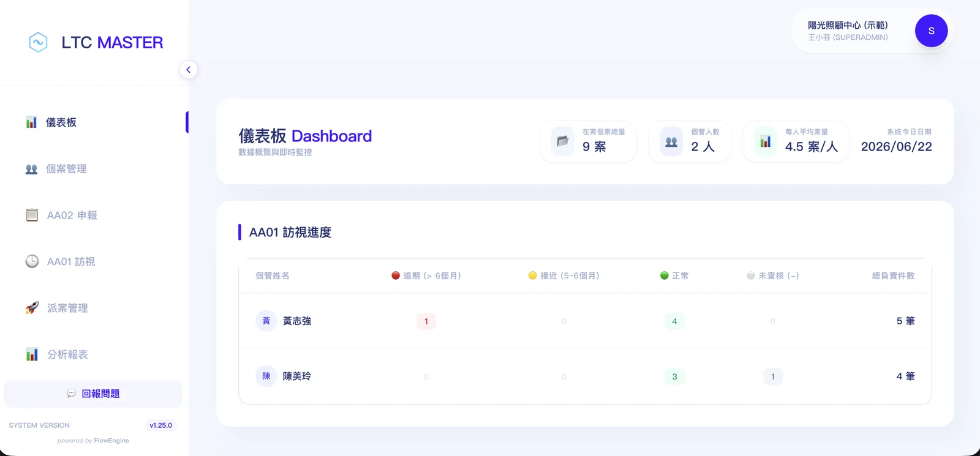Screen dimensions: 980x456
Task: Click the 2 人 manager count value
Action: point(703,147)
